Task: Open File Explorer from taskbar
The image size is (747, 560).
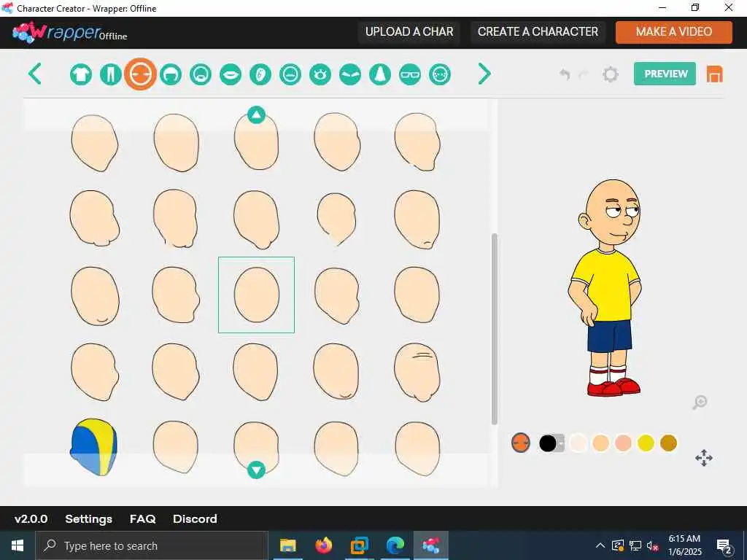Action: 287,545
